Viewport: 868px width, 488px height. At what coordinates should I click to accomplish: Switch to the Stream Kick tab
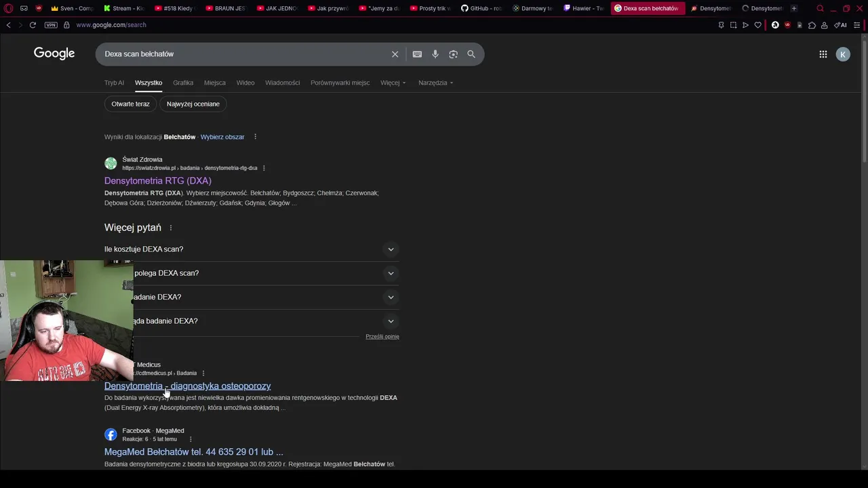[123, 8]
